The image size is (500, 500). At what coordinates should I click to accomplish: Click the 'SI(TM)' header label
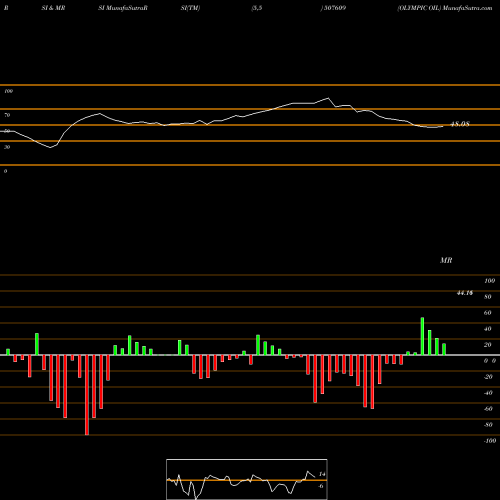pyautogui.click(x=190, y=8)
